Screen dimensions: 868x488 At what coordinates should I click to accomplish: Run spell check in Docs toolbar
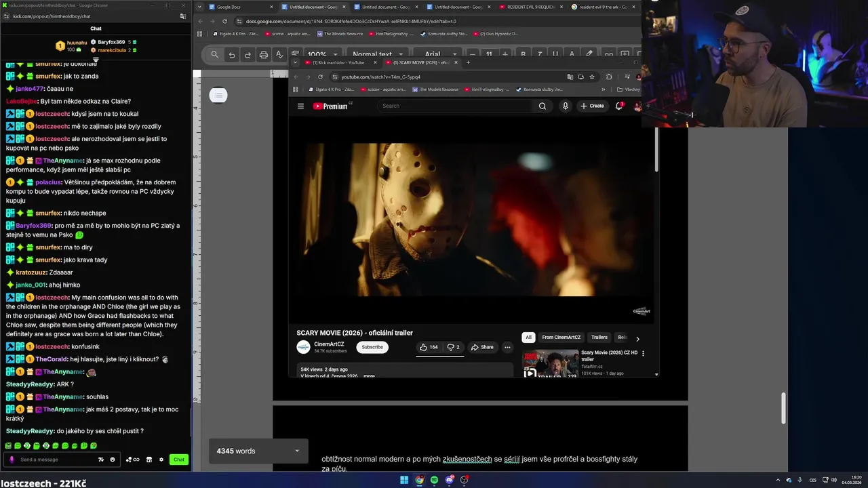(x=279, y=55)
